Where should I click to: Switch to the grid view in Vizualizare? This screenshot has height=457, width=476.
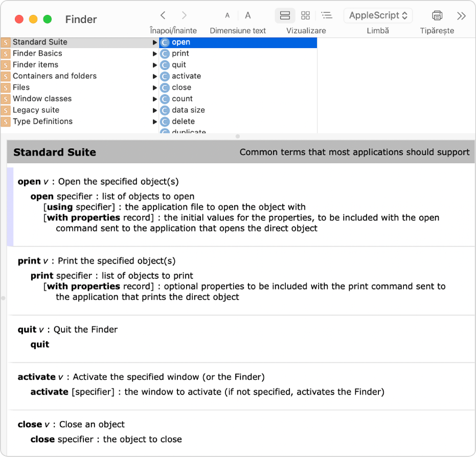pyautogui.click(x=305, y=15)
